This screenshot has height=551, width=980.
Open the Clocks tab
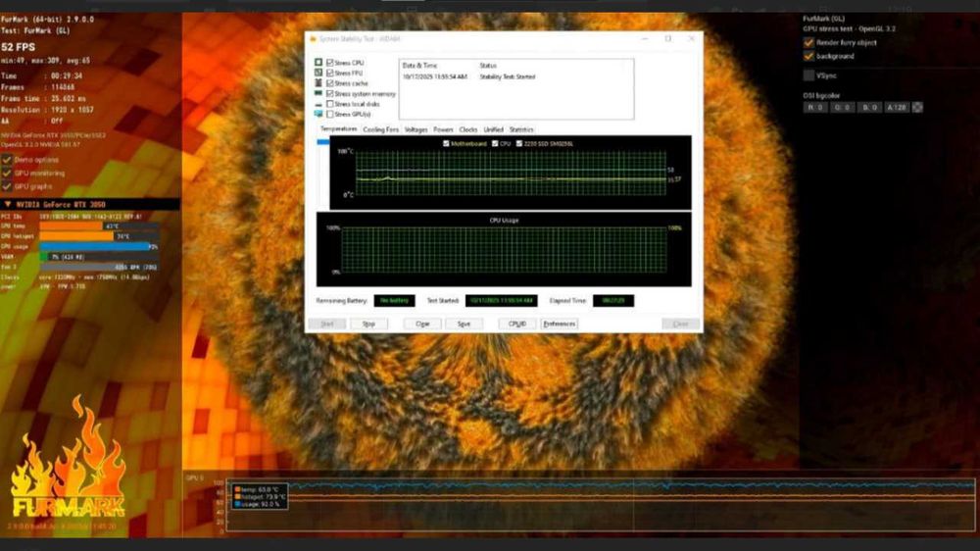[x=468, y=129]
